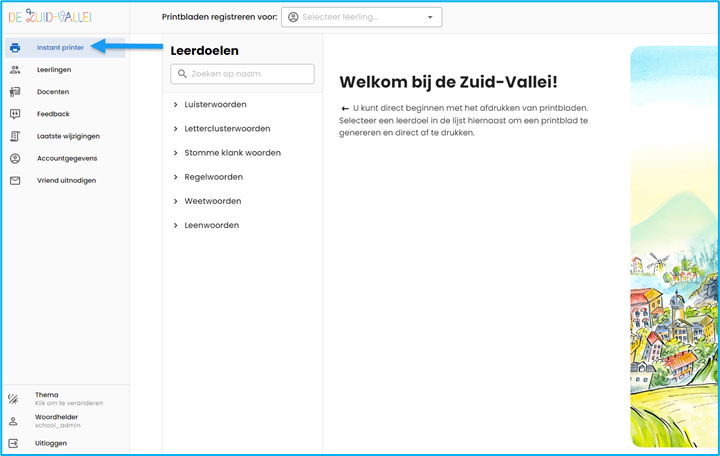This screenshot has height=456, width=720.
Task: Expand the Regelwoorden chevron
Action: click(x=176, y=177)
